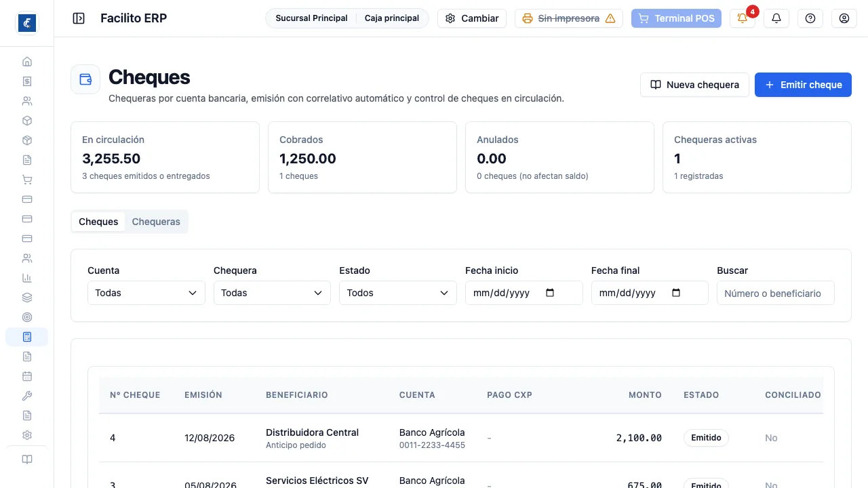Viewport: 868px width, 488px height.
Task: Click the Facilito ERP logo
Action: point(27,23)
